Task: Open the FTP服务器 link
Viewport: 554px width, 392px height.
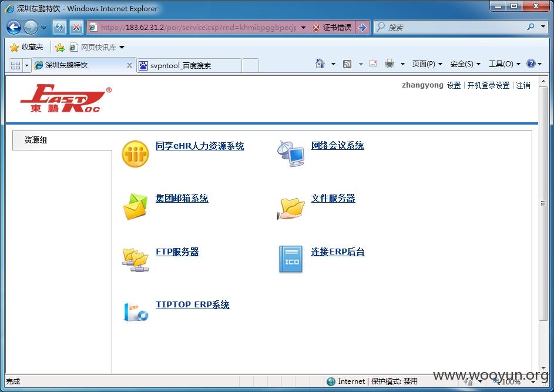Action: (x=177, y=252)
